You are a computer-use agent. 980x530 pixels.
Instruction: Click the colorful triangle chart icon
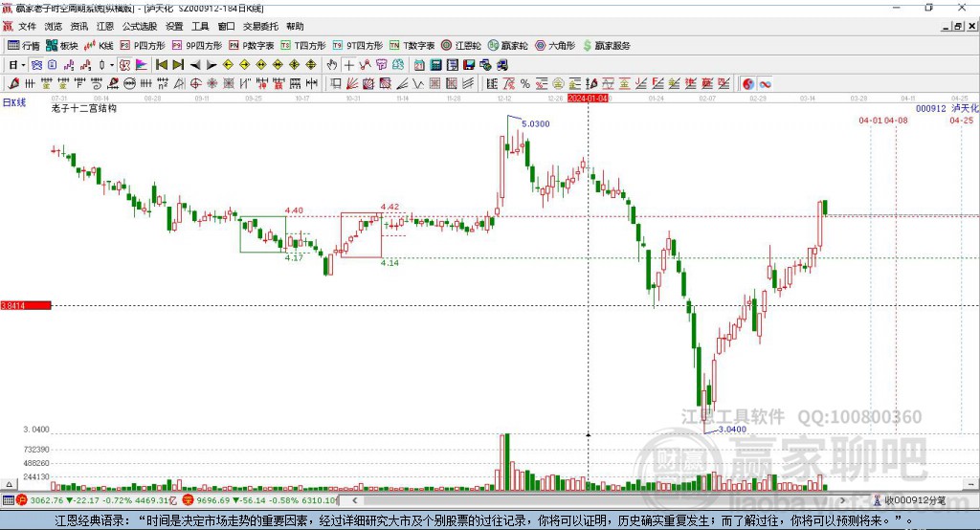142,65
